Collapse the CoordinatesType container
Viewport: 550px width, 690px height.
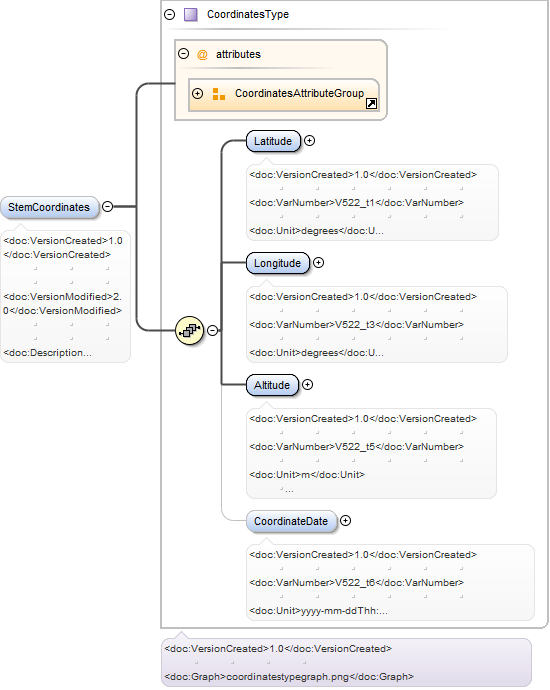[x=169, y=15]
